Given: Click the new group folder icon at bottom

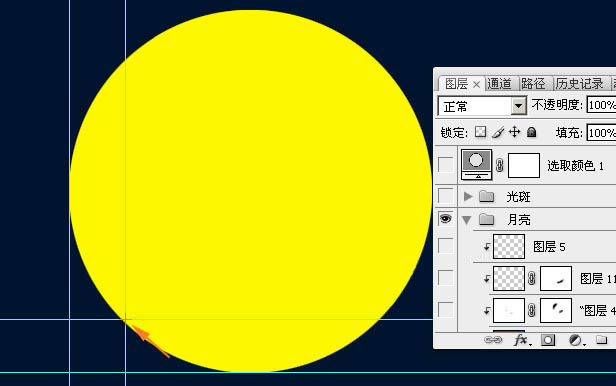Looking at the screenshot, I should pyautogui.click(x=601, y=339).
